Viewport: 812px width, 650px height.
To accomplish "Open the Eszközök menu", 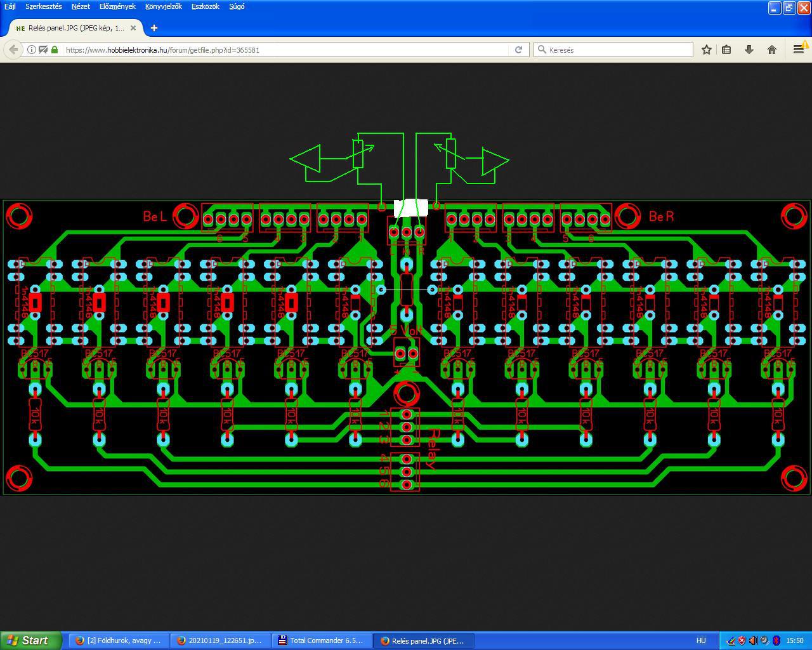I will tap(206, 6).
